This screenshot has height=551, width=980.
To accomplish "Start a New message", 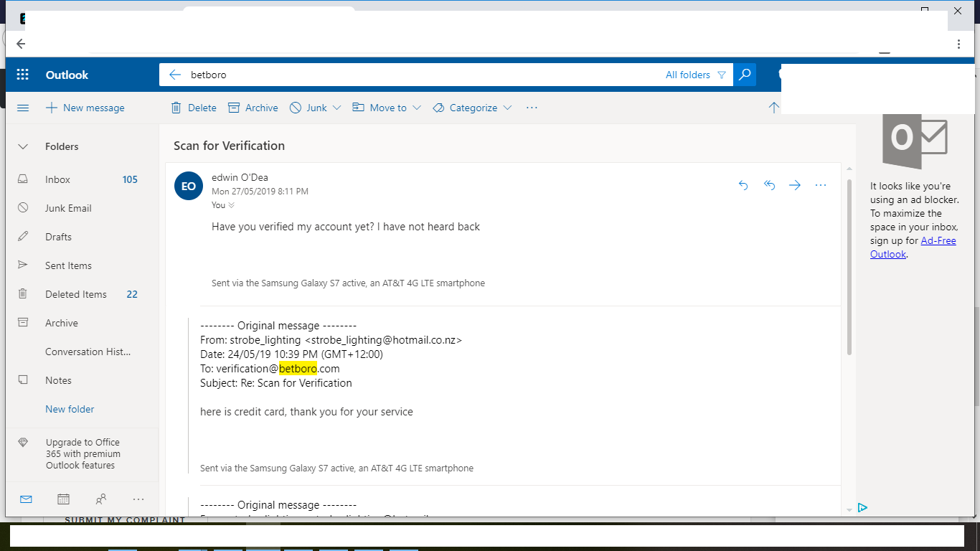I will pos(85,108).
